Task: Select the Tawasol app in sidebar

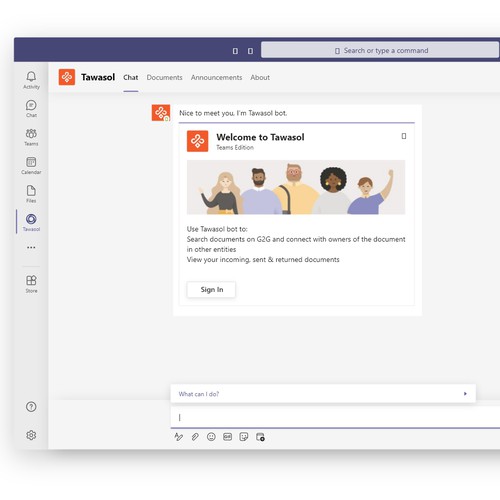Action: (31, 222)
